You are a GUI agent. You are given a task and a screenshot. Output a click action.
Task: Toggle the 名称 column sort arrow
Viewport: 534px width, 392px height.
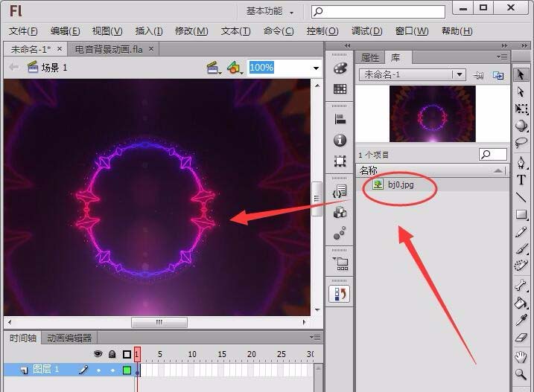(498, 170)
